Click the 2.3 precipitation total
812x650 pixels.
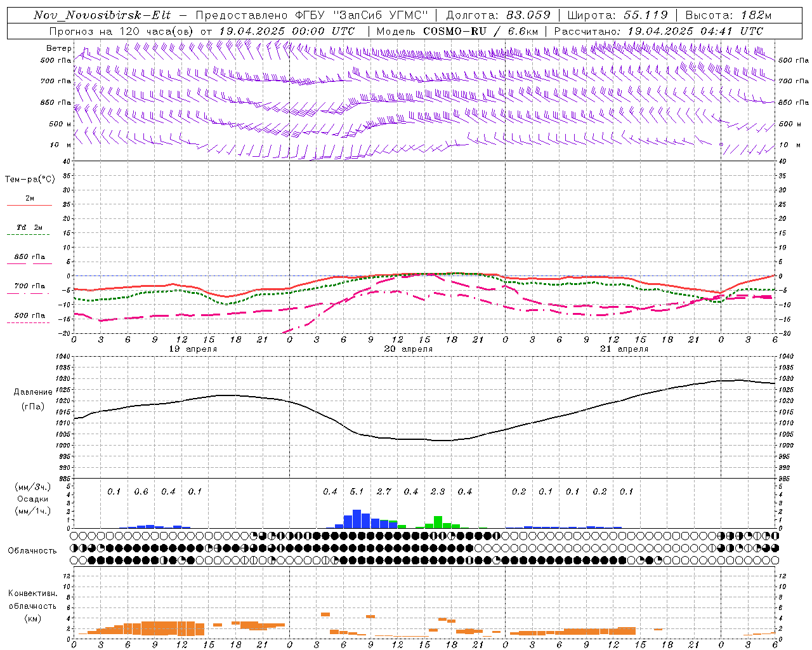tap(438, 492)
